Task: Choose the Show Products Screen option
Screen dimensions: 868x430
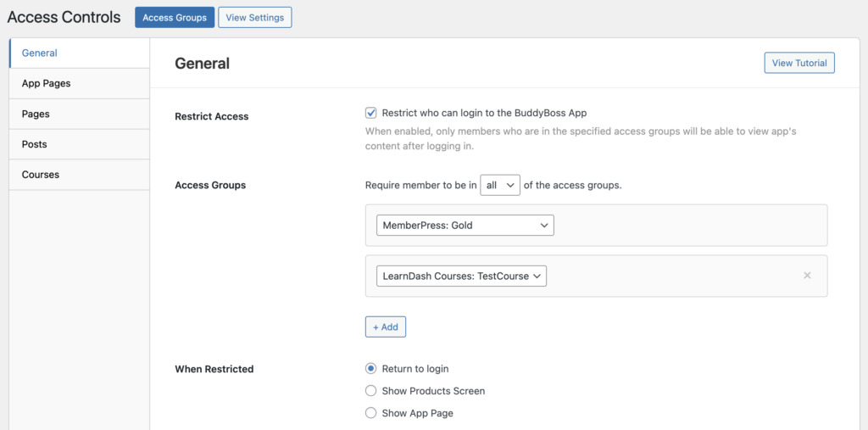Action: (370, 391)
